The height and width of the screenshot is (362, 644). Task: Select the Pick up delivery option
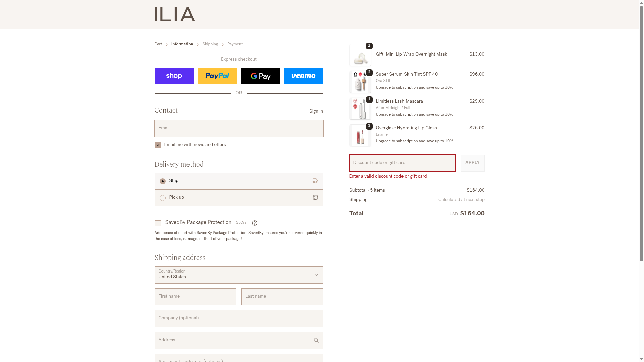[x=163, y=198]
